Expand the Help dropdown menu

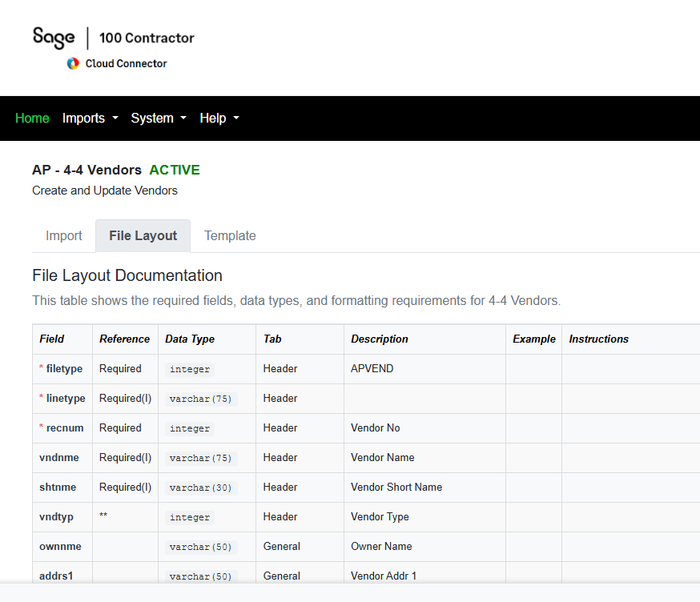[x=219, y=118]
